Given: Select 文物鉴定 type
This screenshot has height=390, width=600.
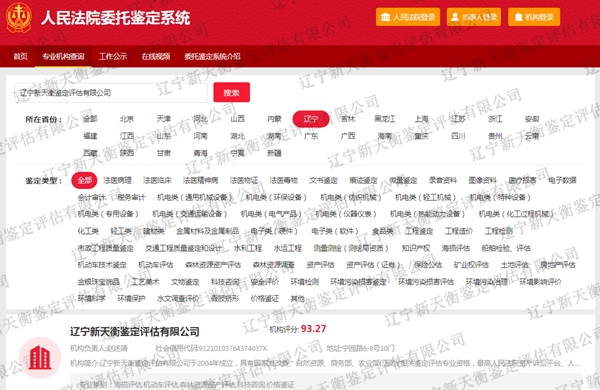Looking at the screenshot, I should (x=185, y=282).
